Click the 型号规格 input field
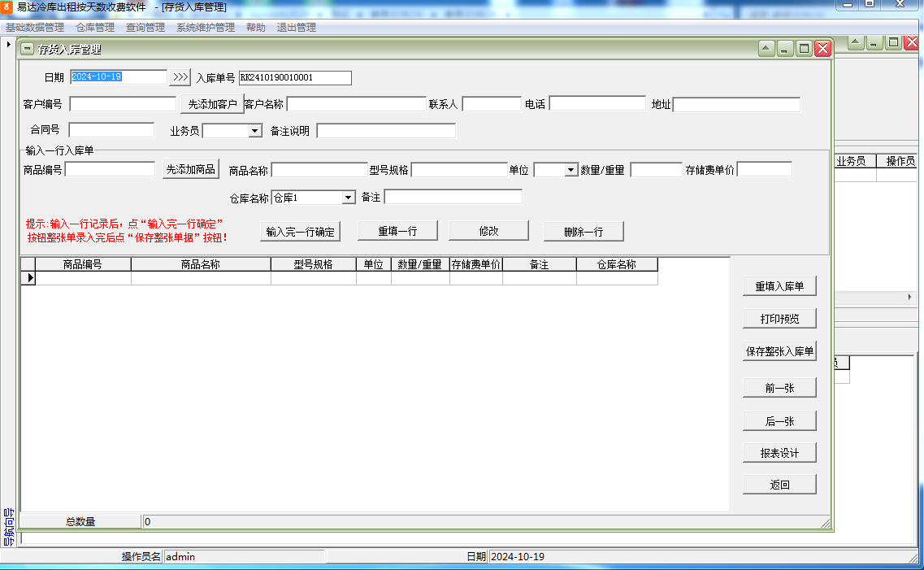Viewport: 924px width, 570px height. (x=459, y=171)
